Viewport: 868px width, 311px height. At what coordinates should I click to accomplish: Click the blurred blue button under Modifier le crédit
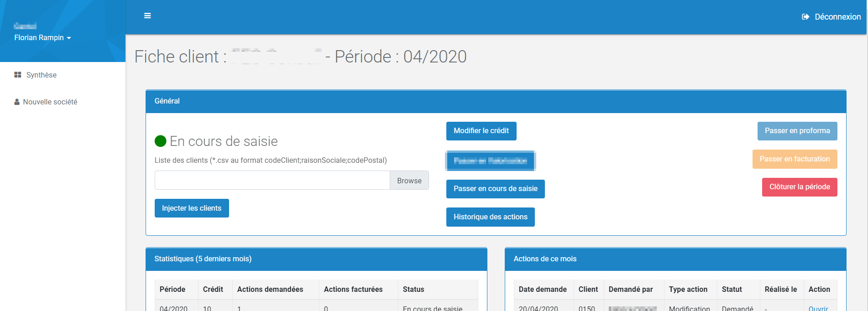click(490, 161)
